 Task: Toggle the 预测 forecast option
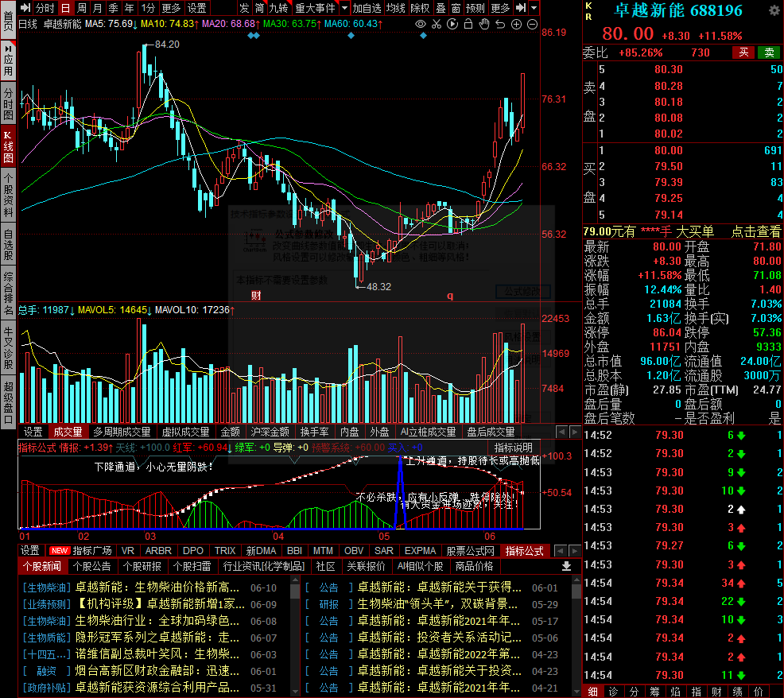point(475,7)
